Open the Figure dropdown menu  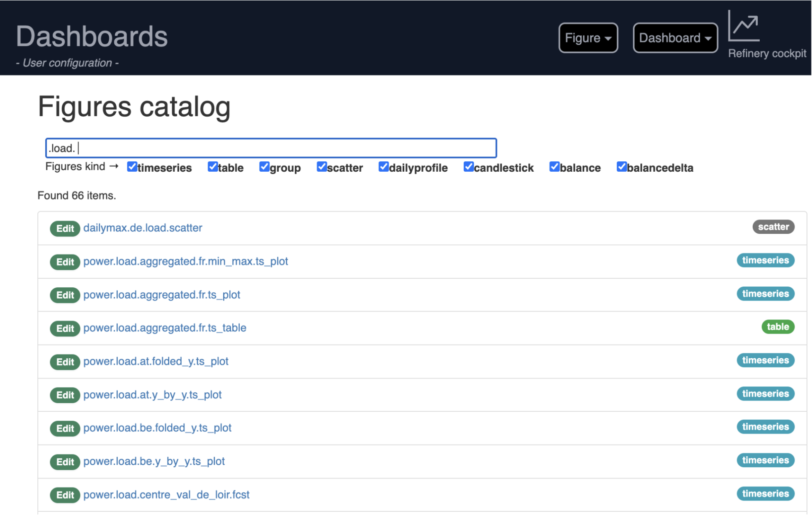click(x=588, y=38)
